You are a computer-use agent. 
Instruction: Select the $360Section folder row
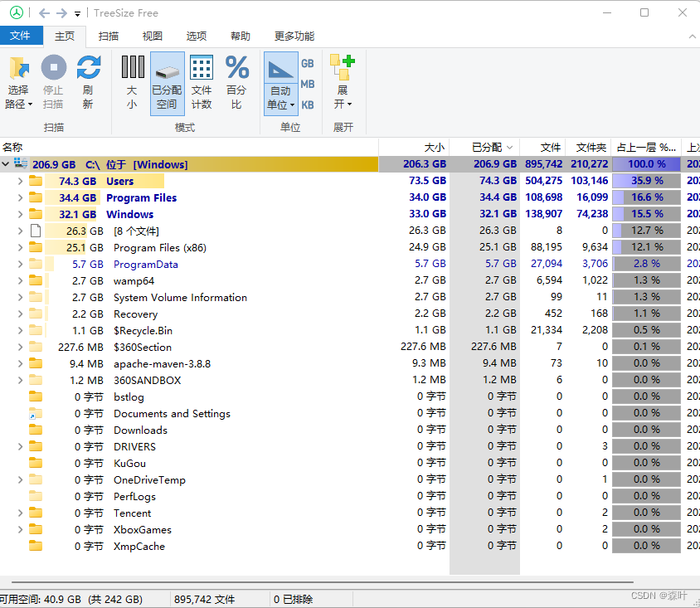350,347
